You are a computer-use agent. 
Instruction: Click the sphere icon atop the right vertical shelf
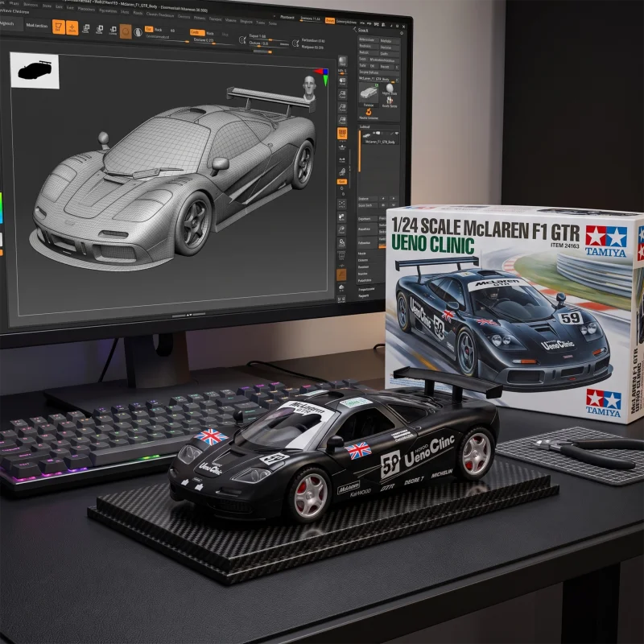click(x=343, y=61)
